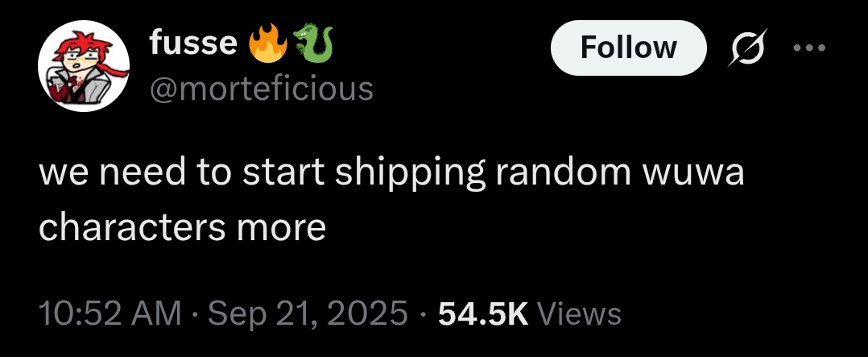Viewport: 868px width, 357px height.
Task: Click the fire emoji beside fusse
Action: coord(268,44)
